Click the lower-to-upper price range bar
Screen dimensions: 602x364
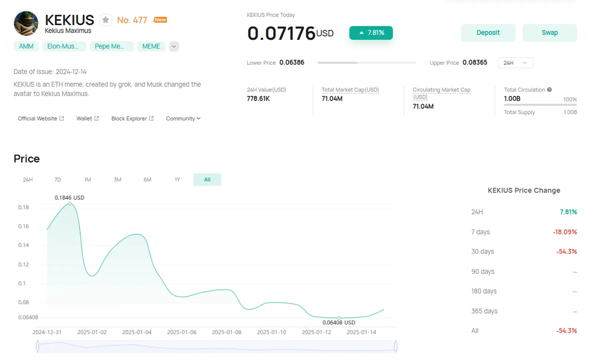coord(367,63)
